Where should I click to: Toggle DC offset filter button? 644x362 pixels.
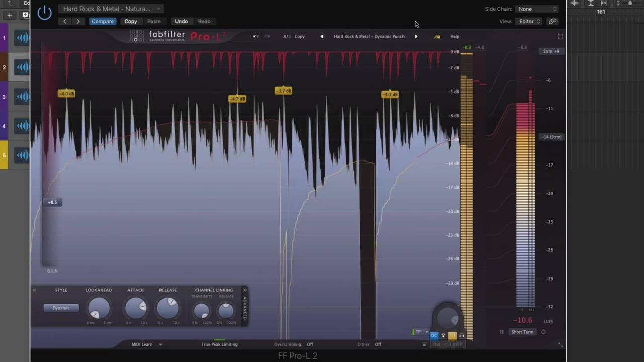point(434,335)
